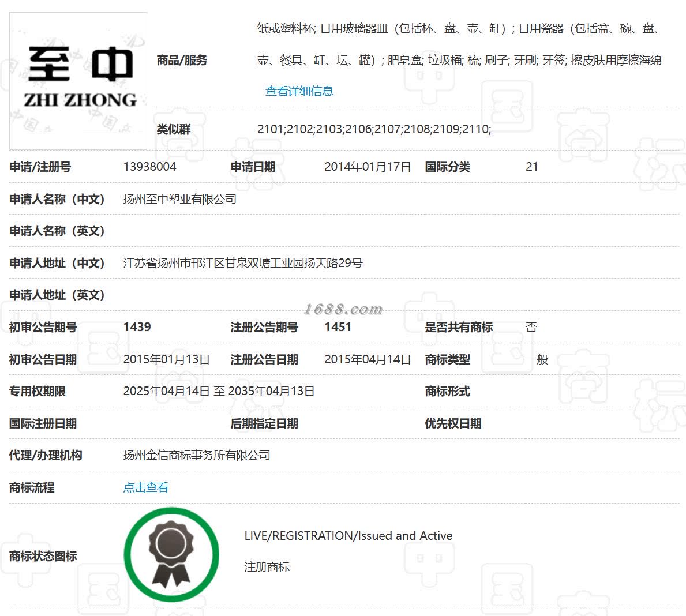Image resolution: width=686 pixels, height=616 pixels.
Task: Click the LIVE/REGISTRATION/Issued and Active status text
Action: (348, 535)
